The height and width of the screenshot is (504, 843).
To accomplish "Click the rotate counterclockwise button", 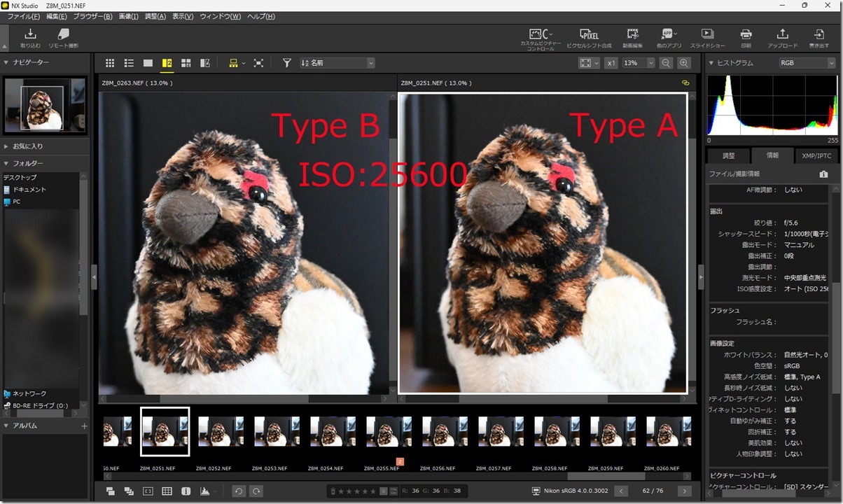I will click(239, 491).
